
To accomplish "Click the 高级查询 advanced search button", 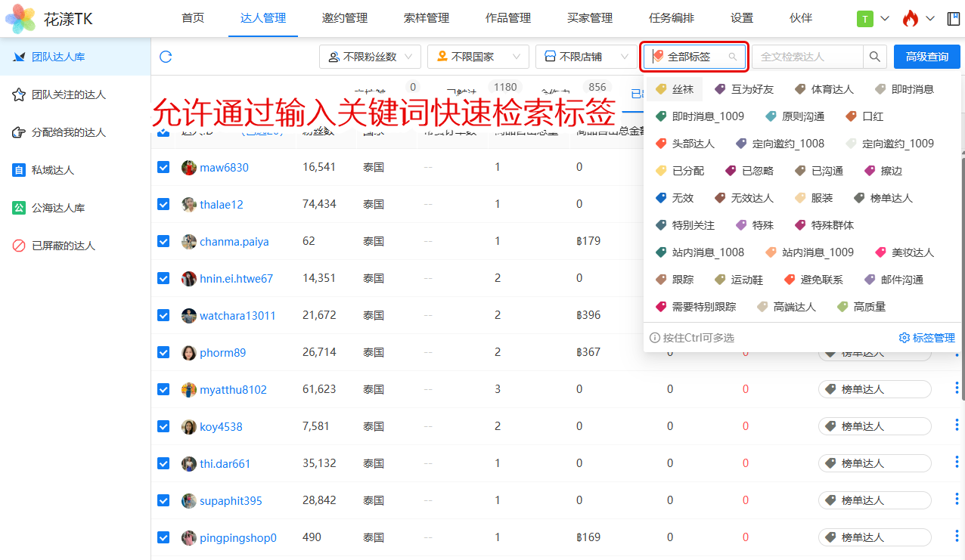I will (926, 57).
